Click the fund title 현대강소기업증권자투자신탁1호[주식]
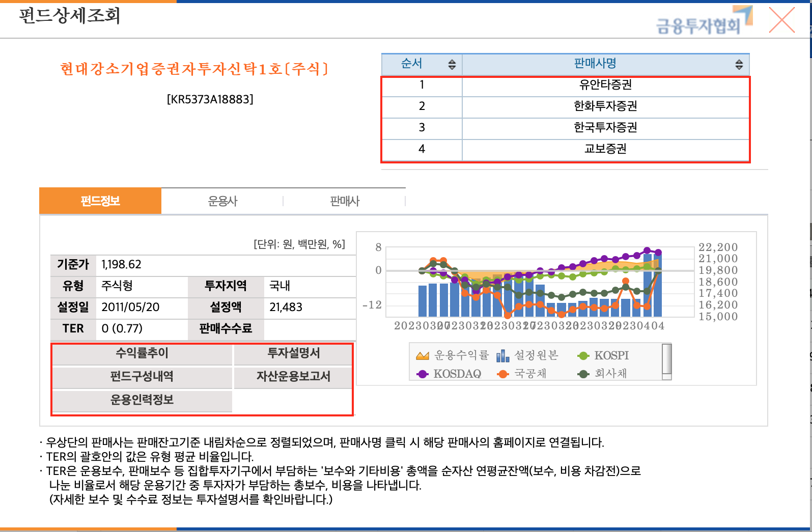The height and width of the screenshot is (532, 812). pos(194,69)
